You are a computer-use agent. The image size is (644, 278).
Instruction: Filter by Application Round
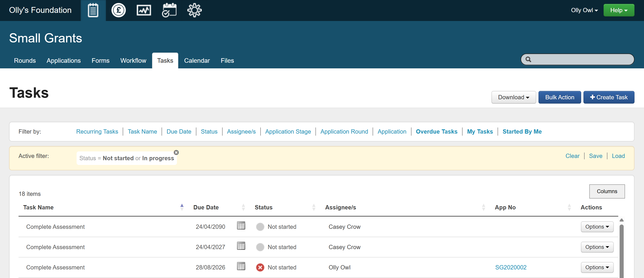(344, 132)
